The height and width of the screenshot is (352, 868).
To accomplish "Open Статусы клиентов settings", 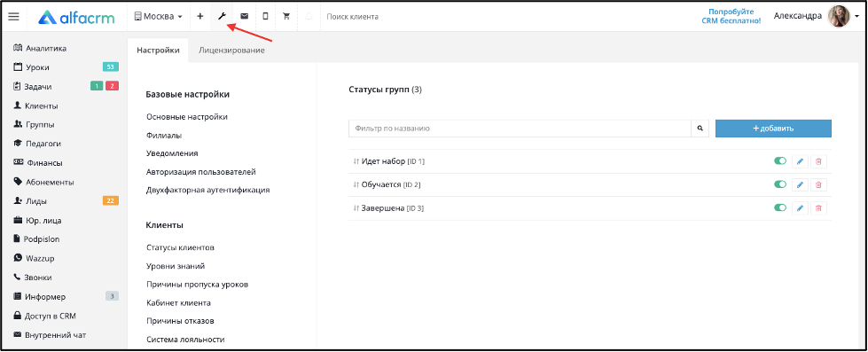I will 181,247.
